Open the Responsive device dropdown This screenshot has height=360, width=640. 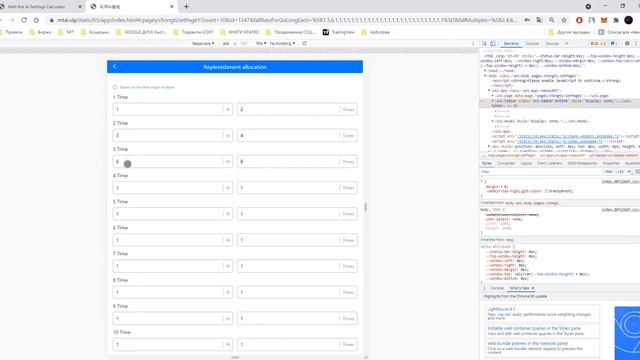coord(203,44)
